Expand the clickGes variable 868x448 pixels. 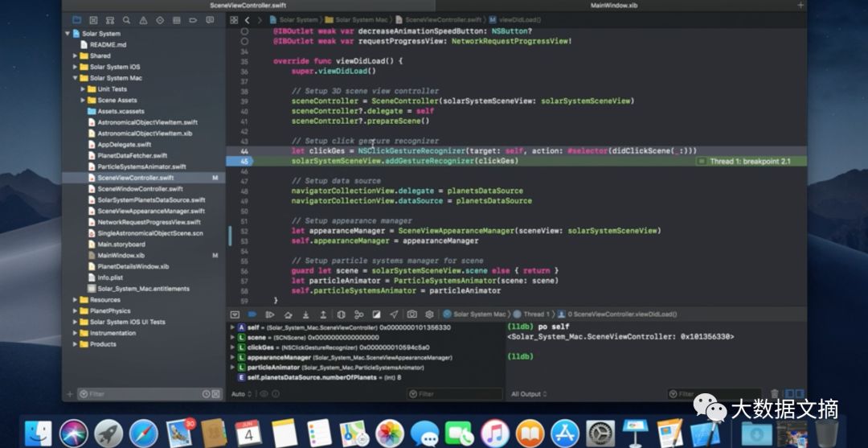[x=232, y=347]
